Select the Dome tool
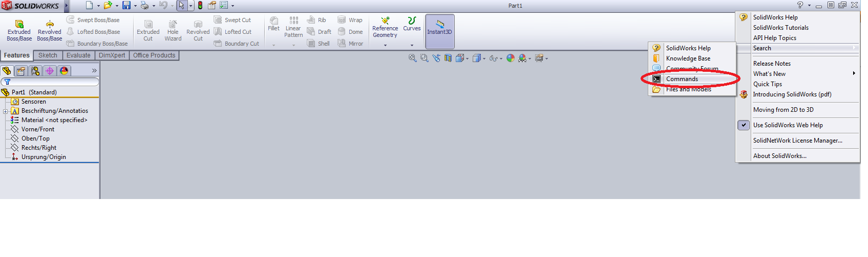Screen dimensions: 868x257 350,32
